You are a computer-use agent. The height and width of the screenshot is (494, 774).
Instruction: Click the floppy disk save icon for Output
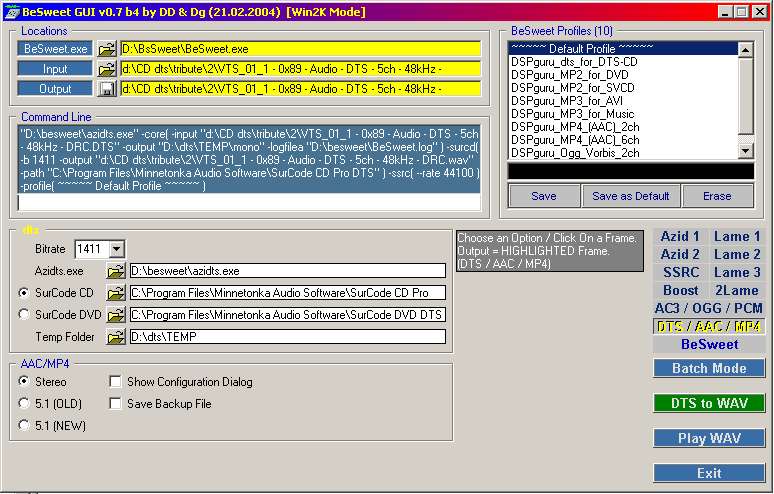pyautogui.click(x=107, y=89)
